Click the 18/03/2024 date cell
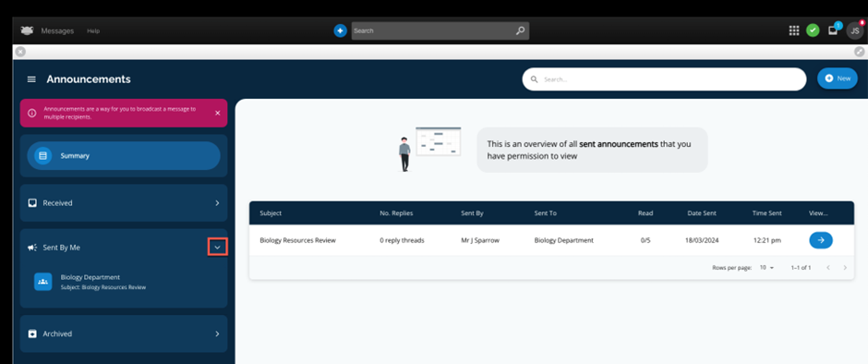Viewport: 868px width, 364px height. (x=702, y=240)
